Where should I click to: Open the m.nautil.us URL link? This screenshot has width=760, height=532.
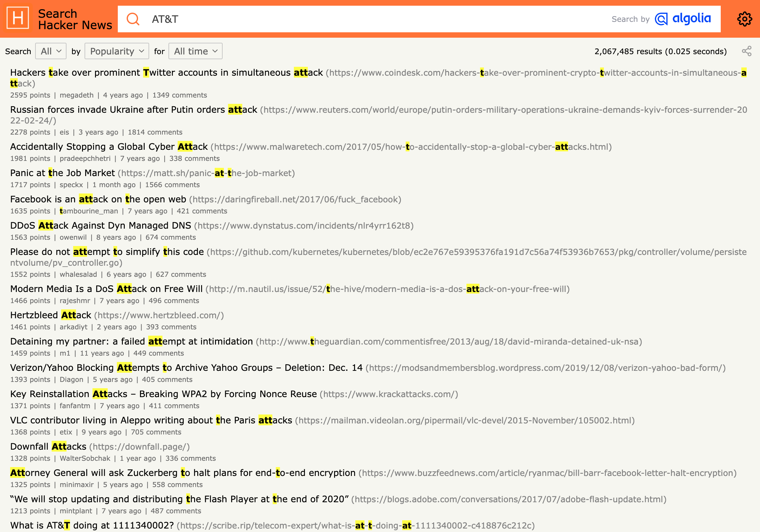pos(388,289)
